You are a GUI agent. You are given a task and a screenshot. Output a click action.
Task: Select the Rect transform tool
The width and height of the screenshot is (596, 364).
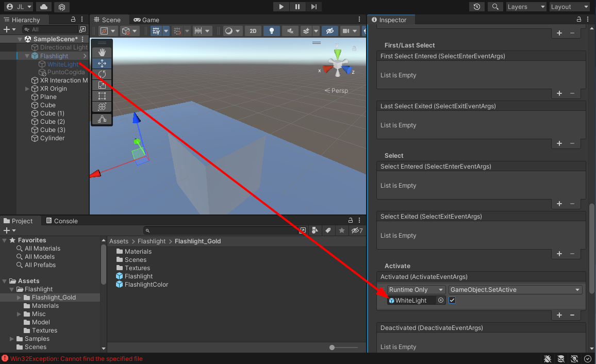click(102, 96)
